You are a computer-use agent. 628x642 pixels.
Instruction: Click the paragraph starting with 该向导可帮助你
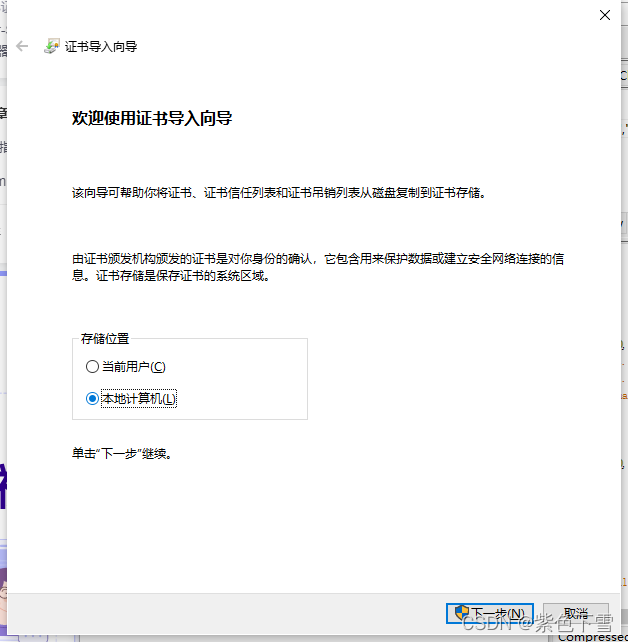279,192
